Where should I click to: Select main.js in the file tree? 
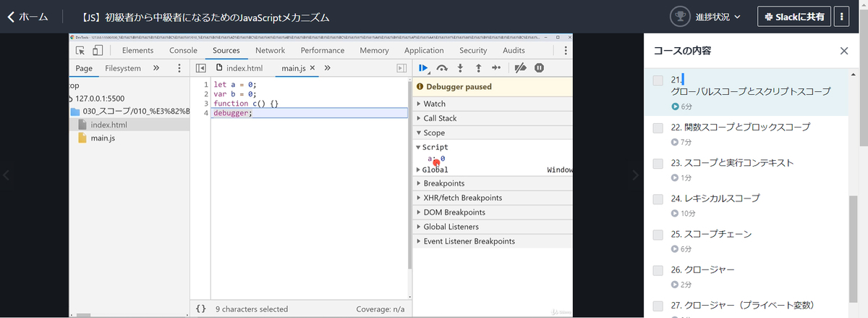coord(102,138)
